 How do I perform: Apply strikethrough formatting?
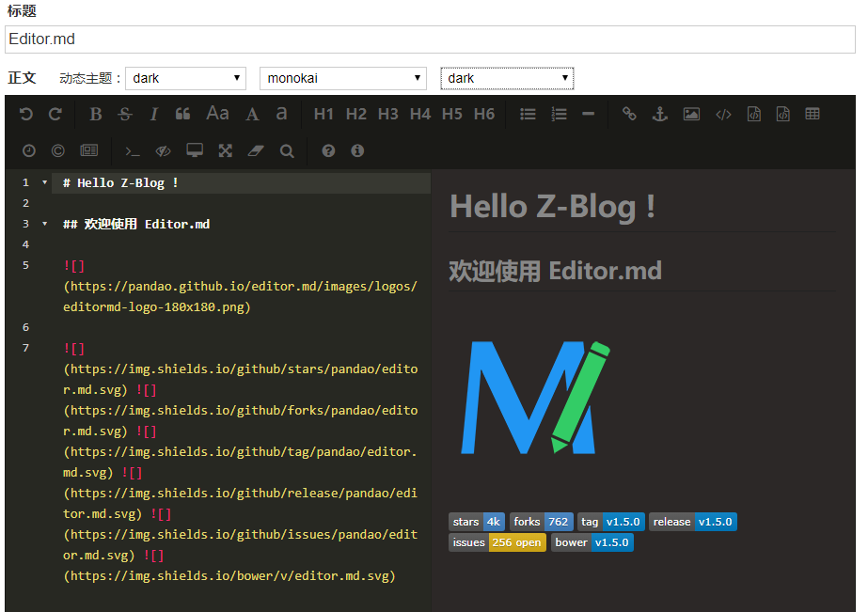(125, 114)
